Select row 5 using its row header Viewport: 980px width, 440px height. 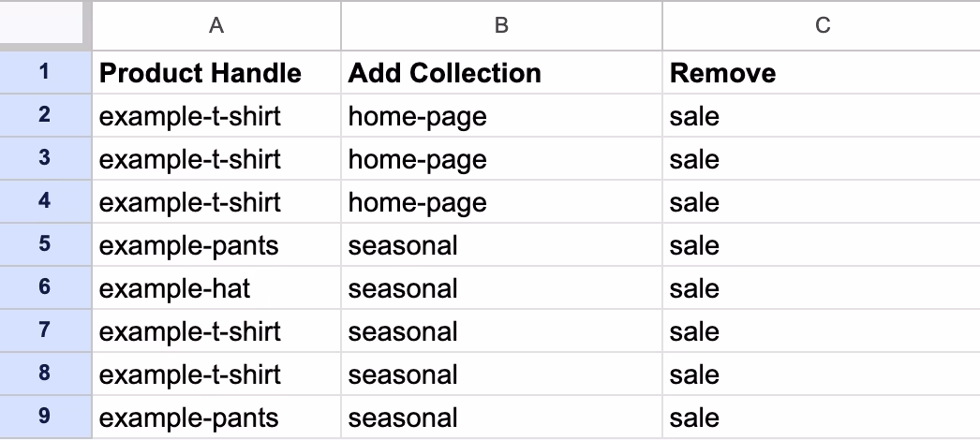click(x=45, y=244)
